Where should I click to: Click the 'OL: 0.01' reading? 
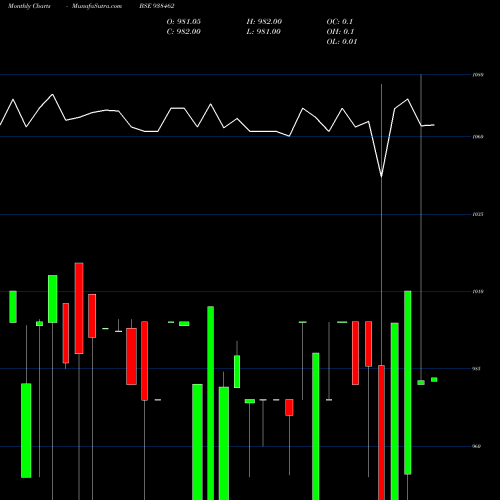click(342, 42)
